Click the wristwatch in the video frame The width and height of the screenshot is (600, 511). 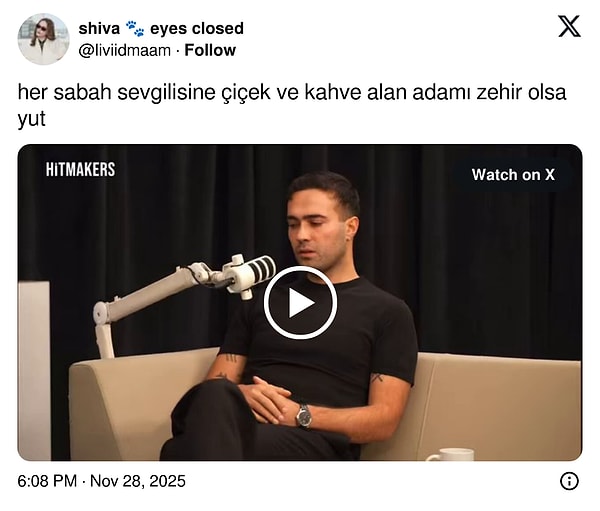(x=304, y=416)
